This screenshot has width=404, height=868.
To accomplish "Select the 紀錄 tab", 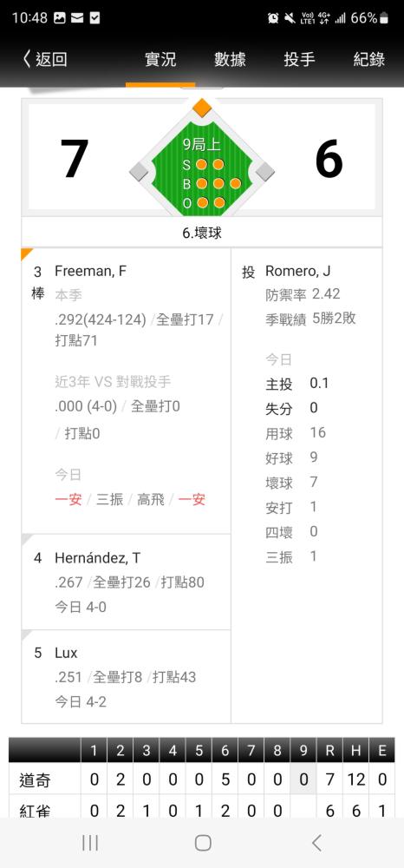I will (369, 59).
